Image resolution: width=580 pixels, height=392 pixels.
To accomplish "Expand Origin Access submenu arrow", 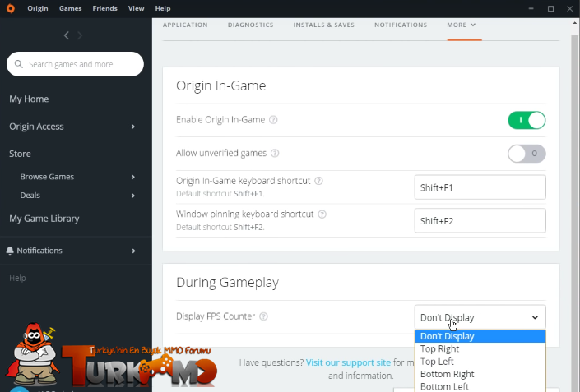I will 133,127.
